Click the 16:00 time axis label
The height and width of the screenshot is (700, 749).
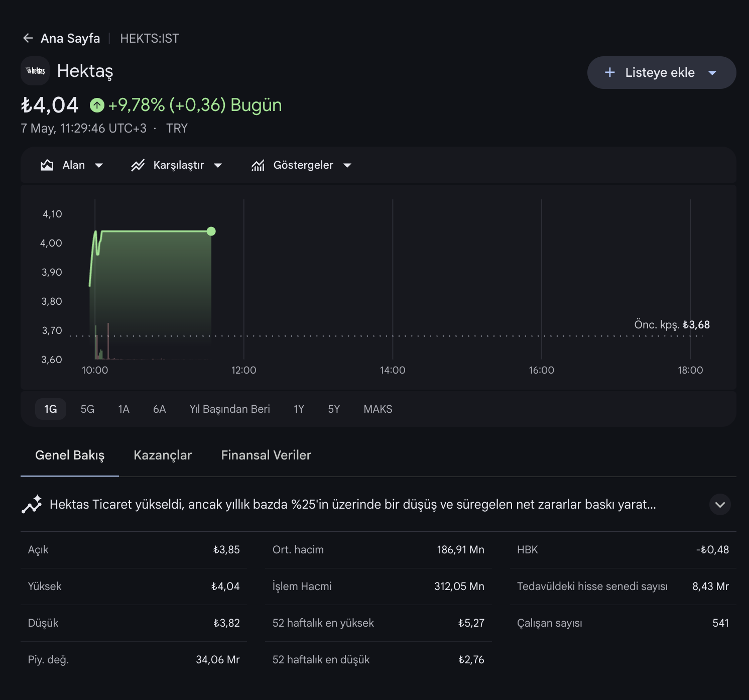click(x=542, y=370)
